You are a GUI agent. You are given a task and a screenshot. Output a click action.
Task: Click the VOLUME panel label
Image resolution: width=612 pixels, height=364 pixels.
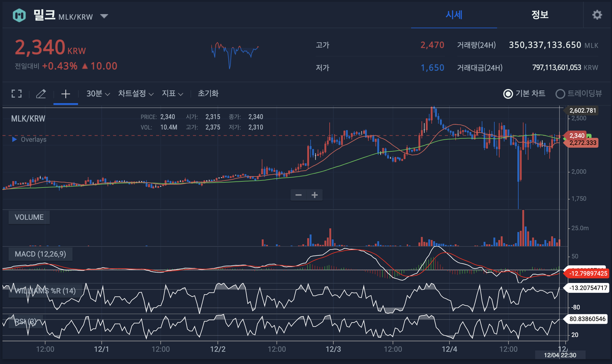(x=29, y=217)
